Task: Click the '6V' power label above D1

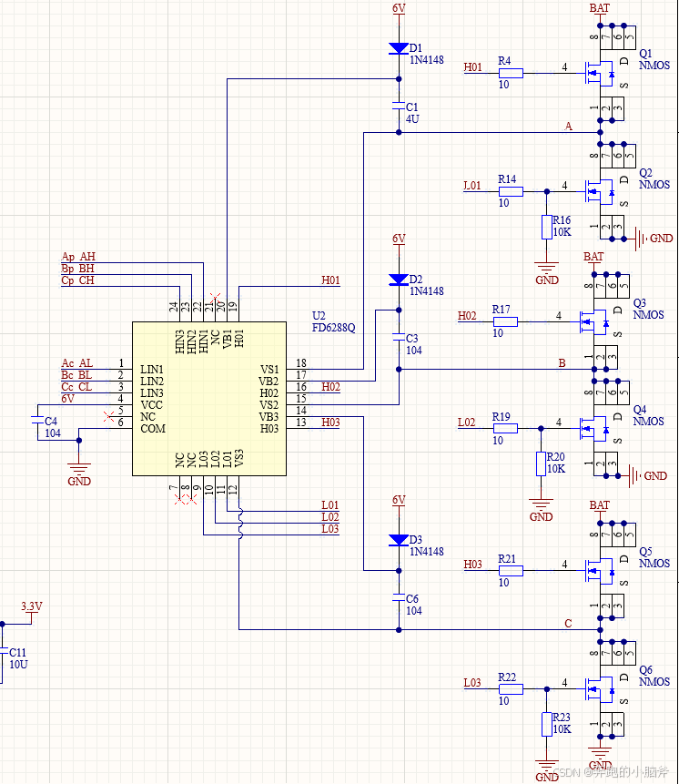Action: point(399,8)
